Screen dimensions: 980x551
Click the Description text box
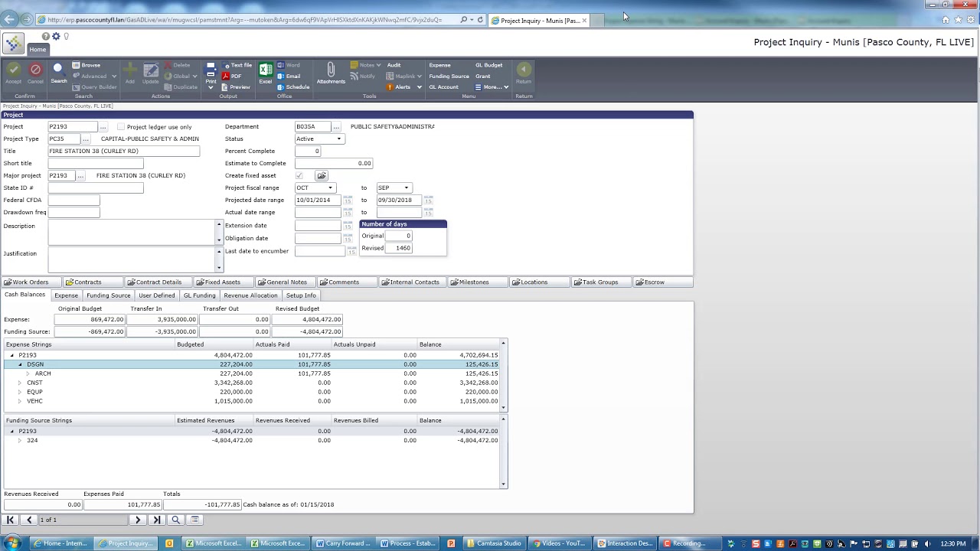coord(131,233)
